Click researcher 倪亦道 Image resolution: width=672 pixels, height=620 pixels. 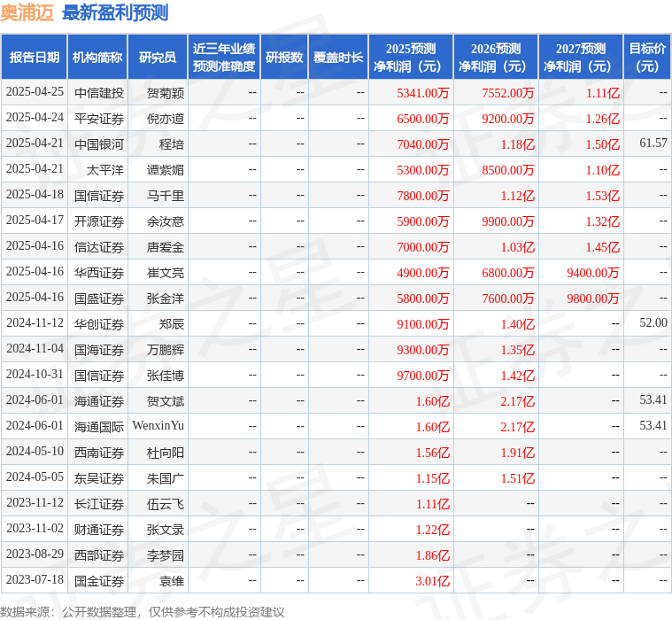(166, 119)
